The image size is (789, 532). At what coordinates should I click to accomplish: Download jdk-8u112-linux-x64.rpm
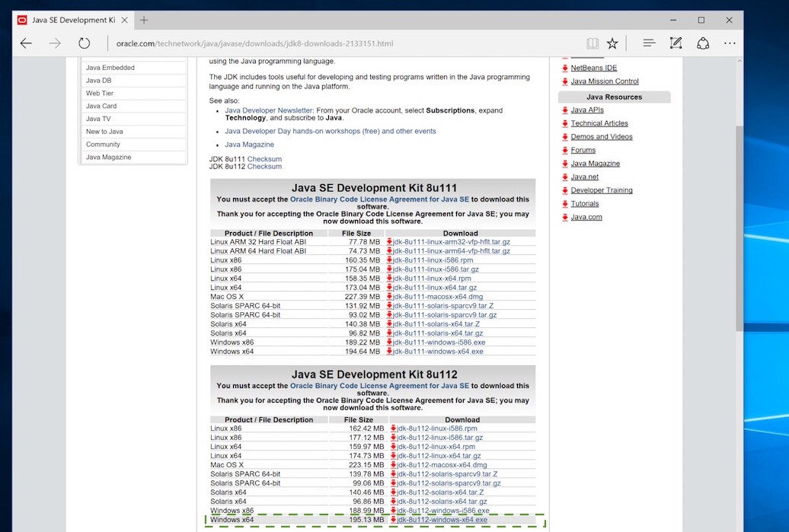[x=436, y=447]
